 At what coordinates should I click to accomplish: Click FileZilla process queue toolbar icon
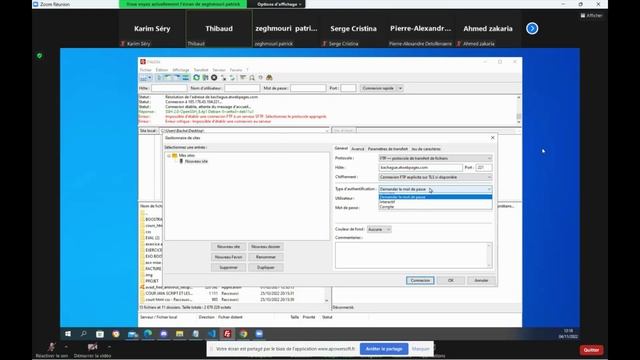(205, 78)
